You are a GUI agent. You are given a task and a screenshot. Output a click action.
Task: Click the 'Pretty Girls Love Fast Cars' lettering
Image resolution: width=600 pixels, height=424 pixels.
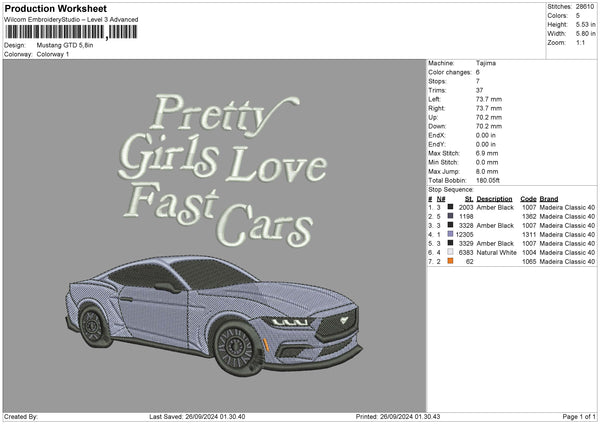pyautogui.click(x=223, y=170)
